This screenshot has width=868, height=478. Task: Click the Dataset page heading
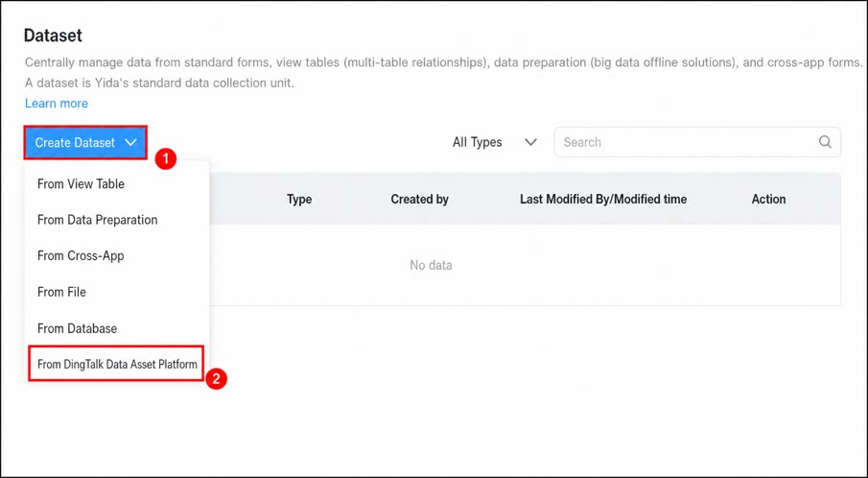pos(53,36)
